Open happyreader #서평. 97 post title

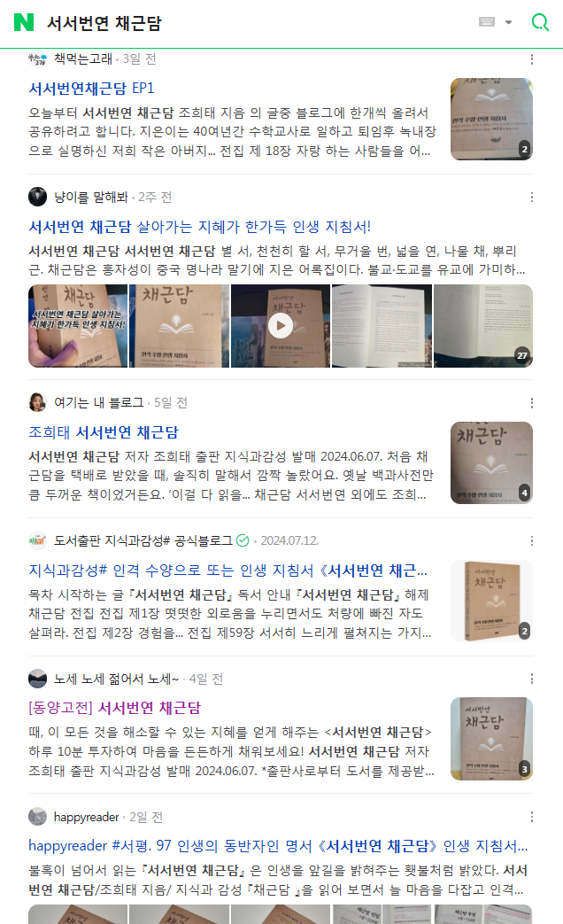[x=278, y=846]
